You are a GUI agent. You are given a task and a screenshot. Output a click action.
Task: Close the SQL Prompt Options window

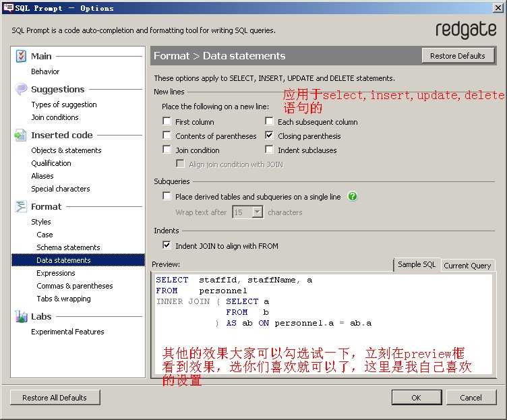[498, 8]
